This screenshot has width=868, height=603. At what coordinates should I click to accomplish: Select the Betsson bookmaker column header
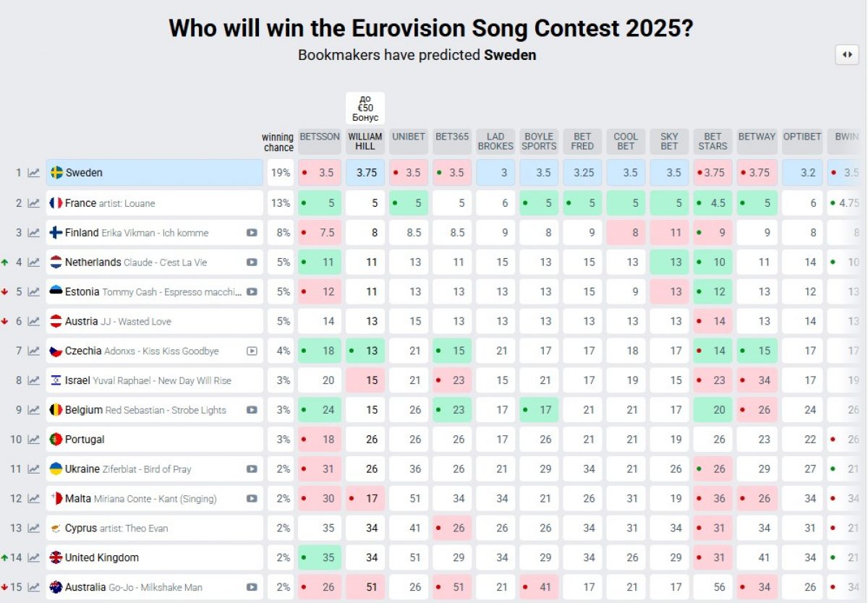[x=320, y=137]
